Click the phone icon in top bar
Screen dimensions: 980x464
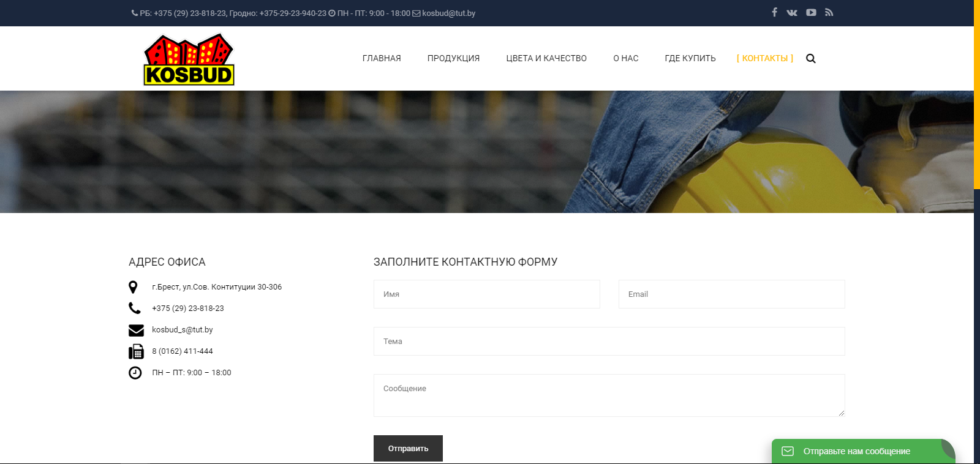coord(135,13)
